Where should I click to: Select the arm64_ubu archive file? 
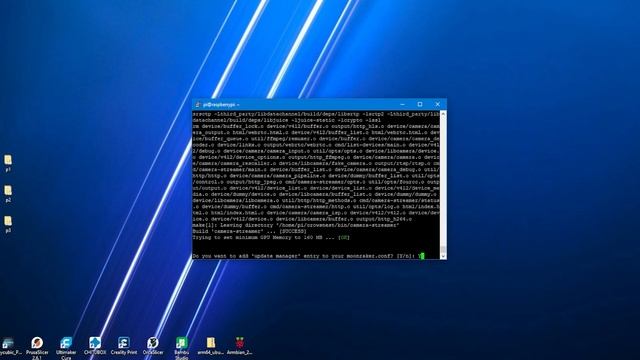point(211,346)
